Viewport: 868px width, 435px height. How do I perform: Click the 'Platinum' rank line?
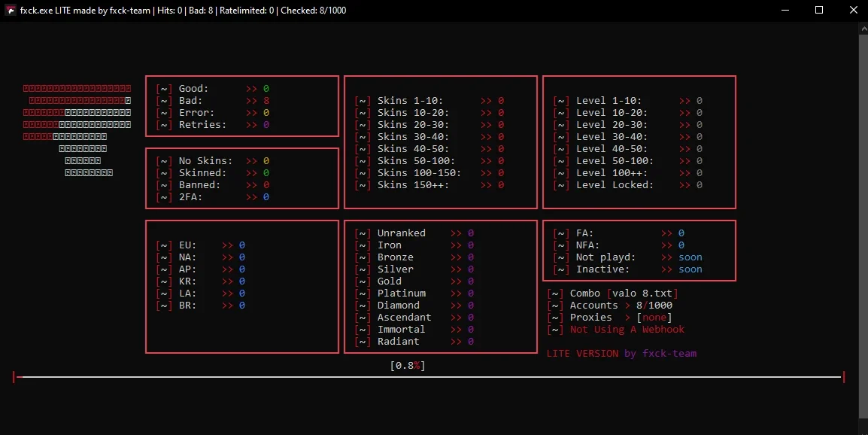pyautogui.click(x=414, y=294)
